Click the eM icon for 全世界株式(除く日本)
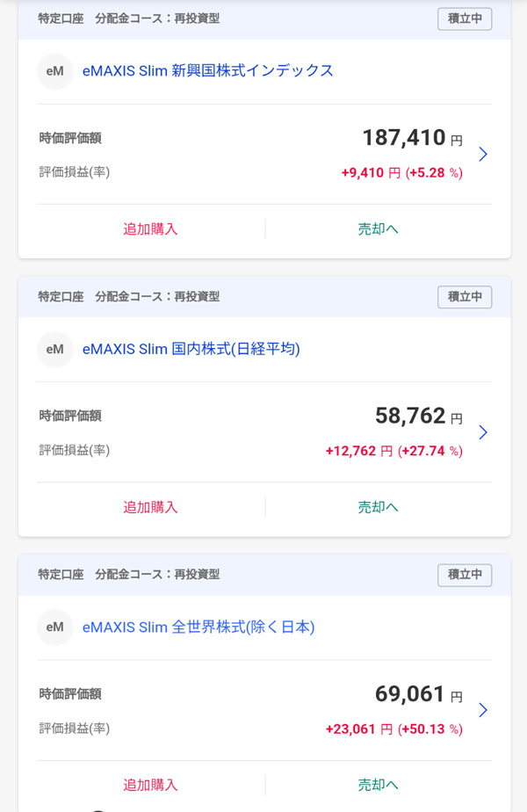527x812 pixels. (54, 627)
